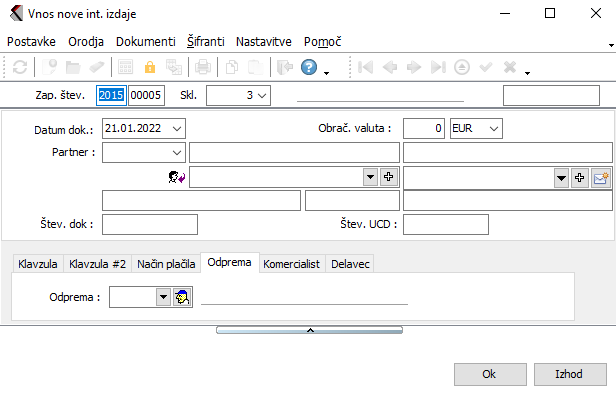Click the partner person lookup icon

coord(177,178)
